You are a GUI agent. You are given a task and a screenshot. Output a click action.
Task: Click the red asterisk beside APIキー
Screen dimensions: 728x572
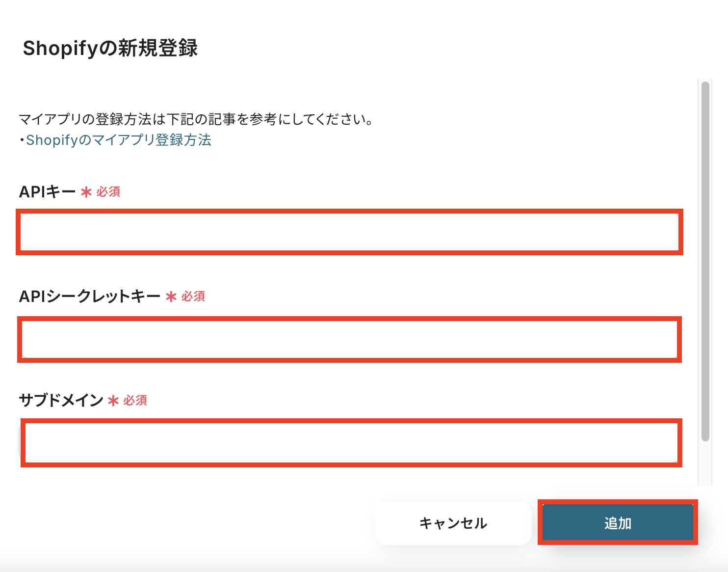pyautogui.click(x=86, y=192)
